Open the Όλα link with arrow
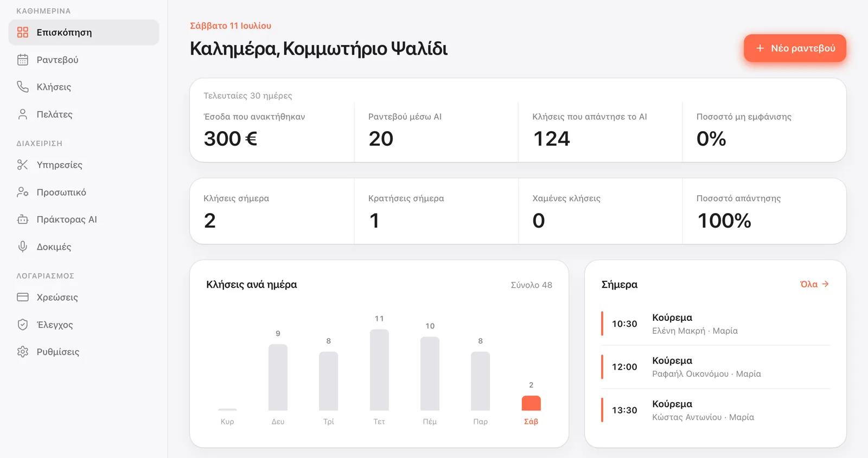The image size is (868, 458). (815, 284)
